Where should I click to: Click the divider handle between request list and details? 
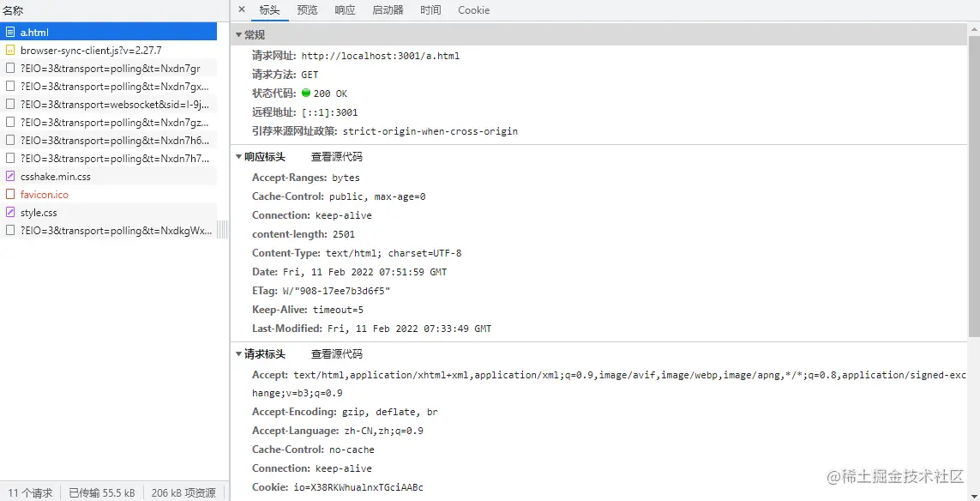pyautogui.click(x=223, y=230)
